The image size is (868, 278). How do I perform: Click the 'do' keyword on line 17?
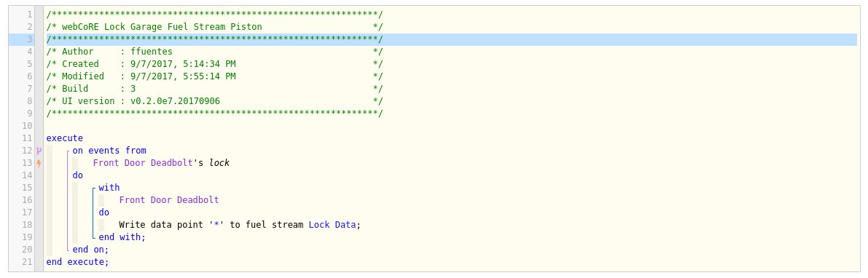click(x=104, y=213)
